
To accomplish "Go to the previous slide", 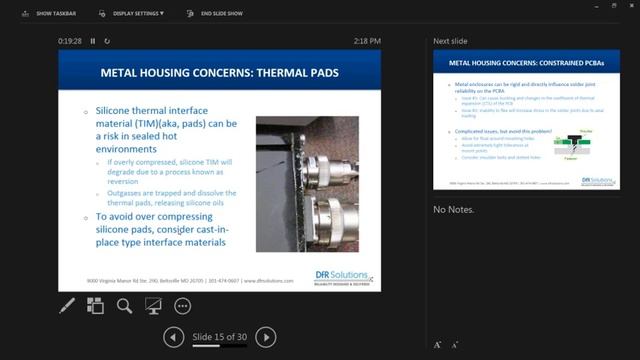I will 173,338.
